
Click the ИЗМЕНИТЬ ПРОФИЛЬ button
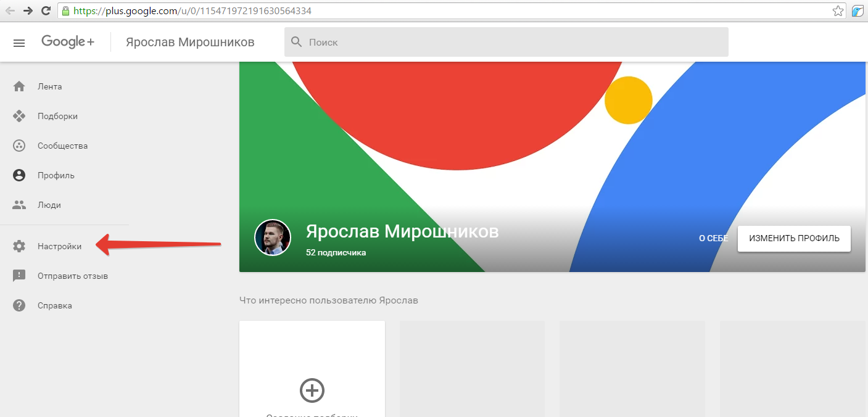[794, 239]
